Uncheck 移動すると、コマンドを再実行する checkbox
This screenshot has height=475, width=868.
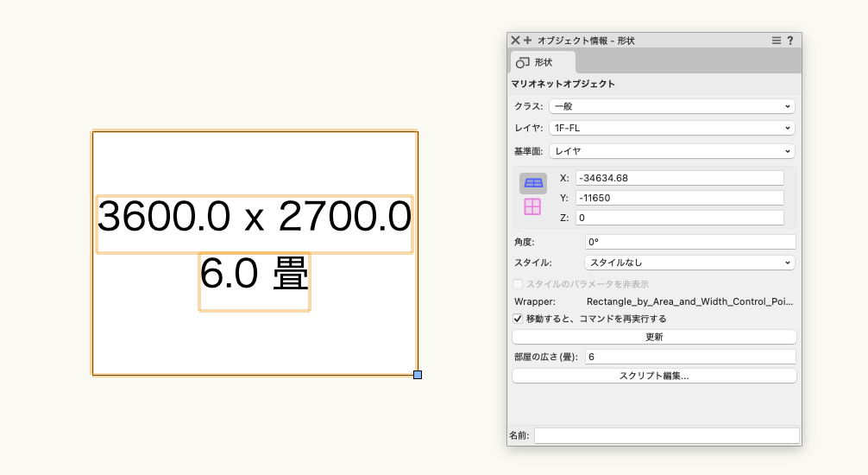coord(519,319)
